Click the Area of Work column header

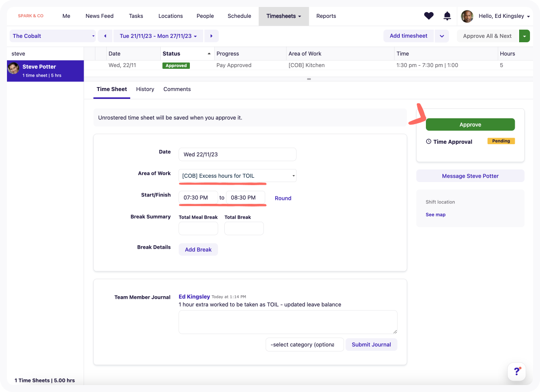click(340, 54)
